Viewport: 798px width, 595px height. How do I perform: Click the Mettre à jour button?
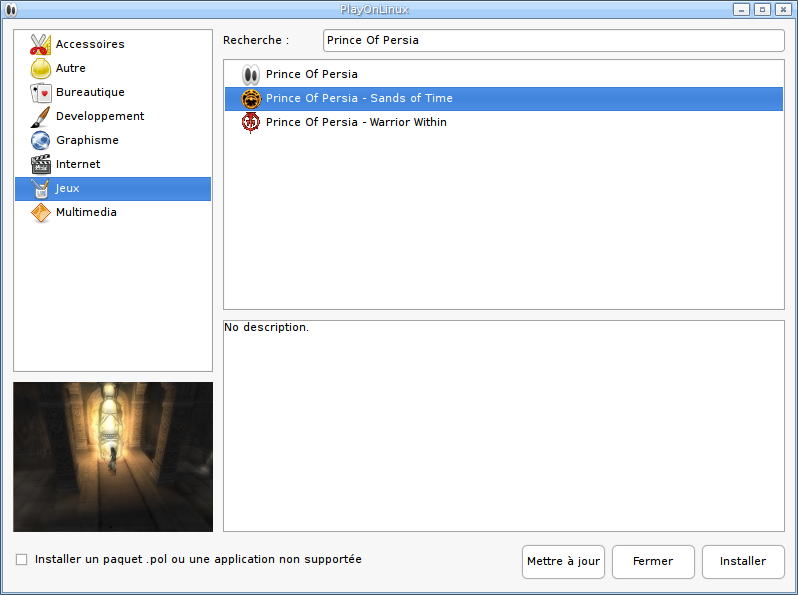(563, 561)
